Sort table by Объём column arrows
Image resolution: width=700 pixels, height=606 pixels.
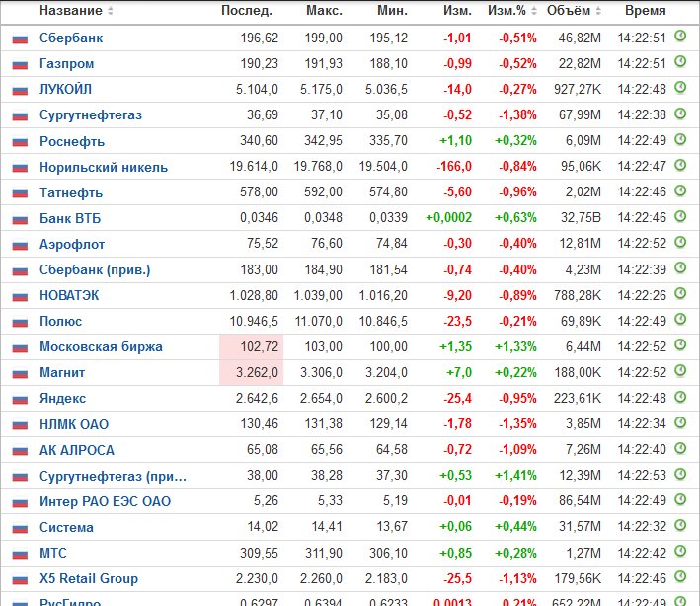coord(598,11)
